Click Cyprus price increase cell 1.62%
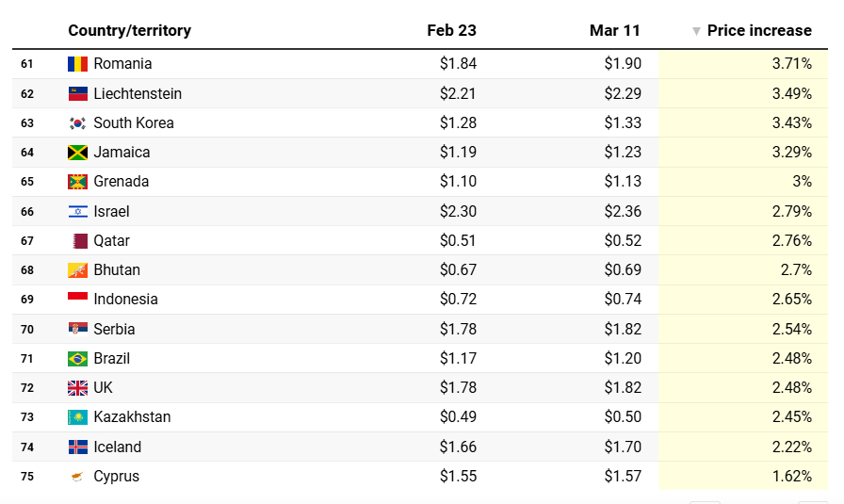 click(791, 477)
